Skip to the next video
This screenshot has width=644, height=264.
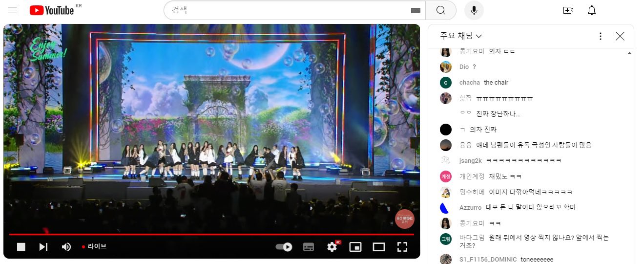43,247
